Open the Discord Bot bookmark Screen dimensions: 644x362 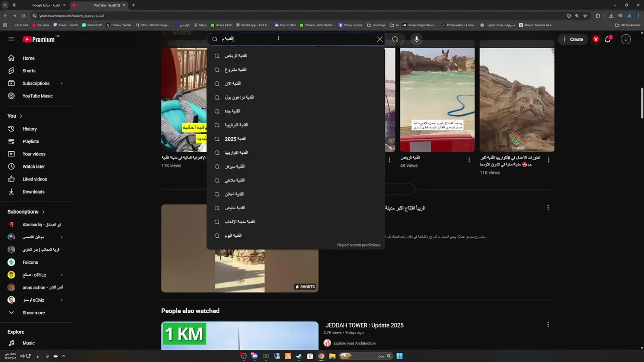click(285, 25)
